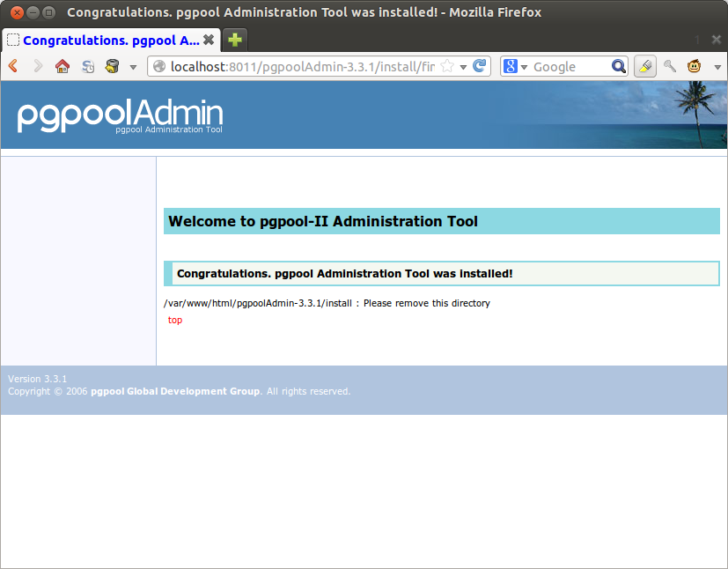The width and height of the screenshot is (728, 569).
Task: Close the Firefox window
Action: point(18,12)
